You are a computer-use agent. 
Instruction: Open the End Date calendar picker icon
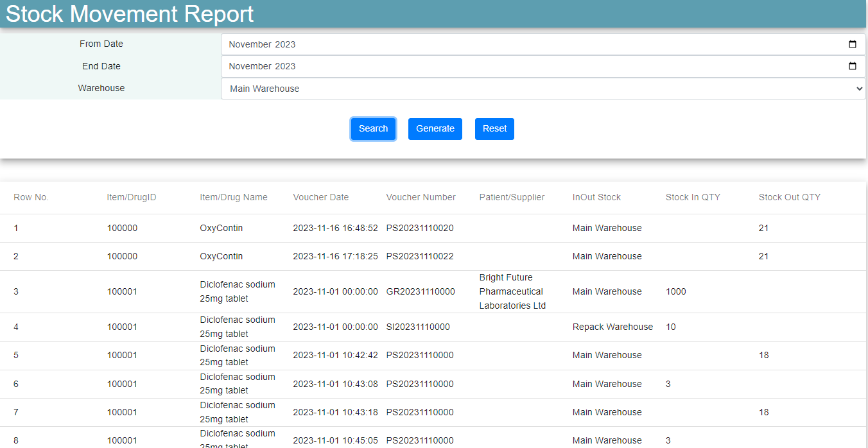coord(853,66)
